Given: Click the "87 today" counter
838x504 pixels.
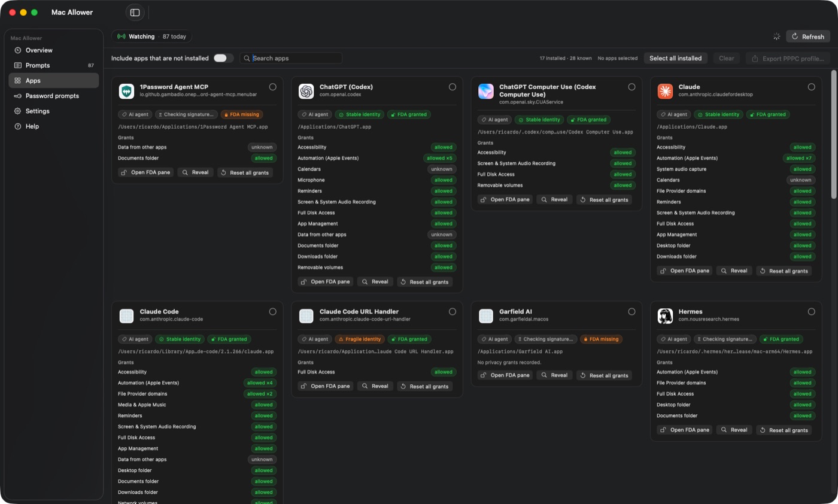Looking at the screenshot, I should [x=174, y=37].
